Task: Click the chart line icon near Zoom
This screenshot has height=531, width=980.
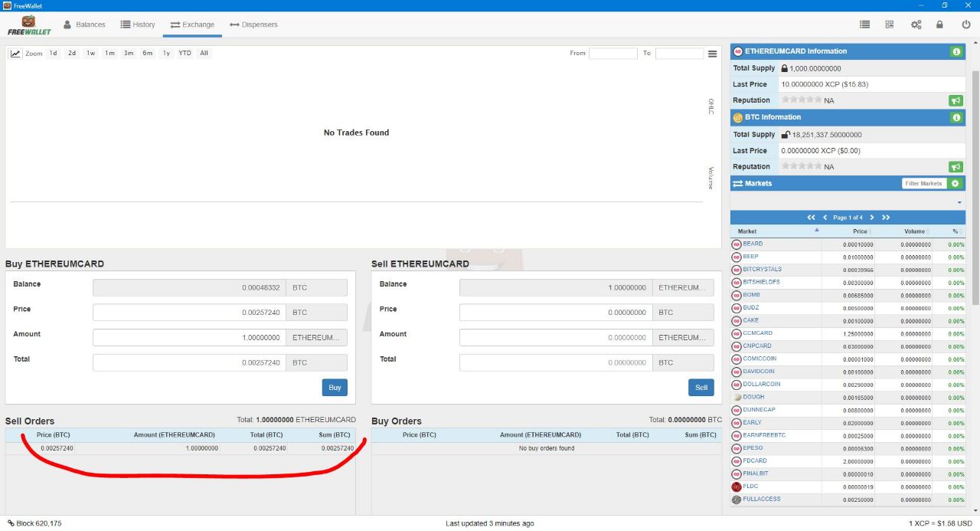Action: (15, 54)
